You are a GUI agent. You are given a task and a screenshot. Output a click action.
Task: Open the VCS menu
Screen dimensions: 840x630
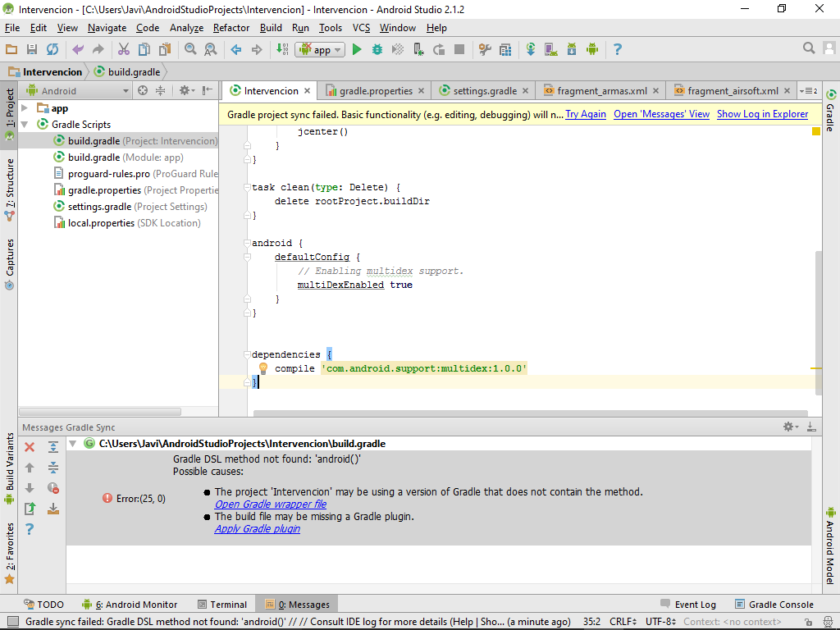point(361,28)
